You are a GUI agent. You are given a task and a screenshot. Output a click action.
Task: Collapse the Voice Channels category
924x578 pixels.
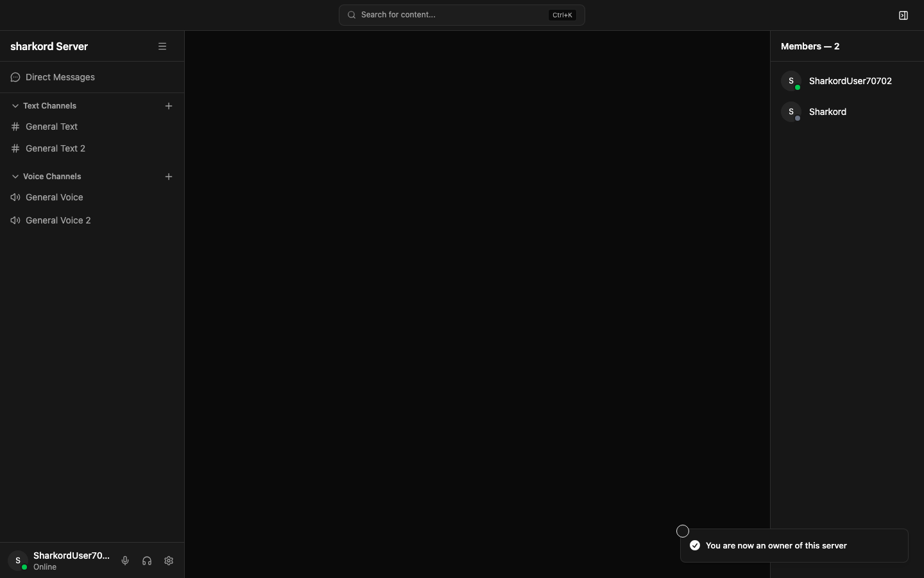click(15, 177)
